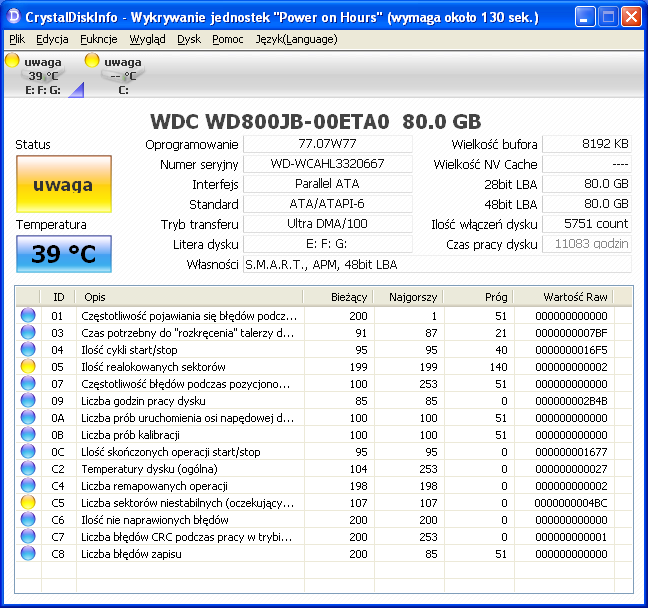Screen dimensions: 648x608
Task: Open the Wygląd menu
Action: [147, 39]
